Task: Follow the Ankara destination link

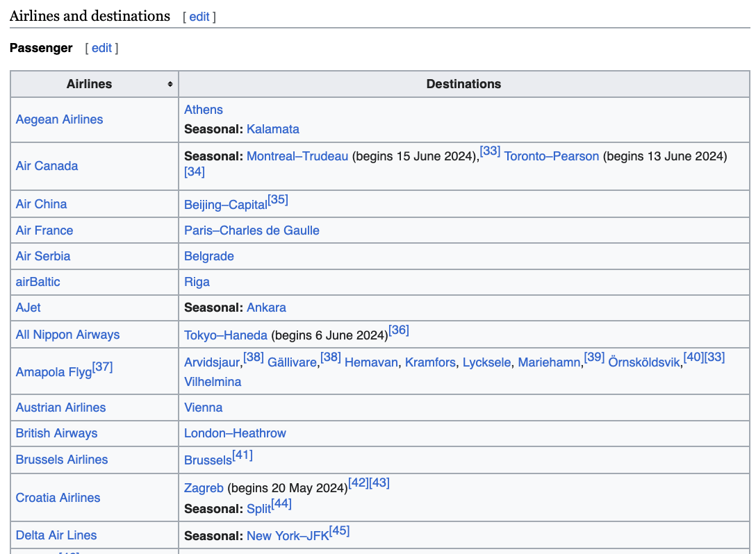Action: pos(266,308)
